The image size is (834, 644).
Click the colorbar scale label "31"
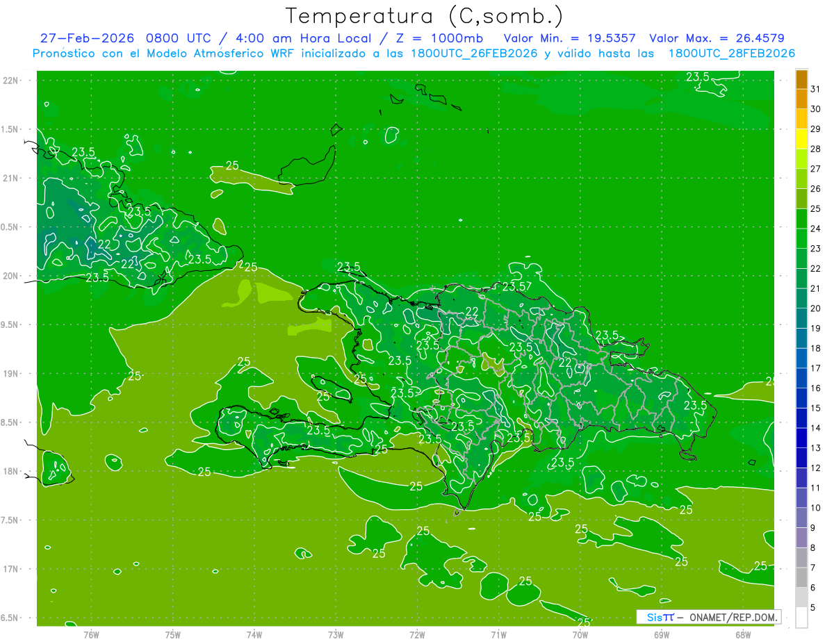815,89
